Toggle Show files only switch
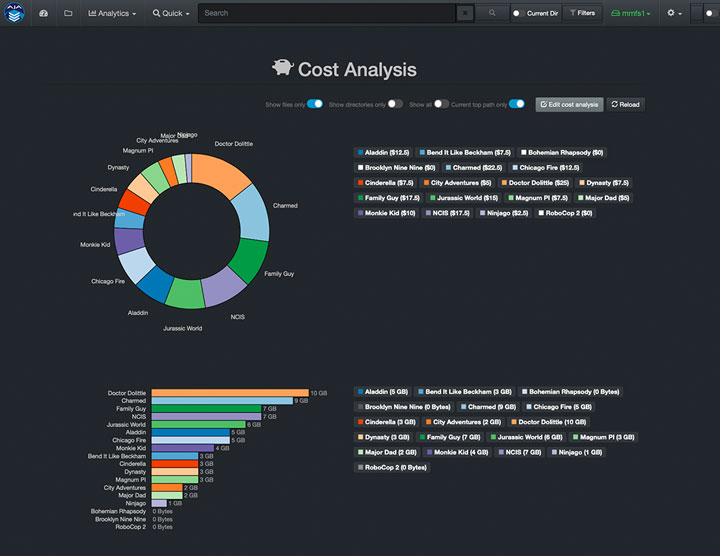The width and height of the screenshot is (720, 556). coord(315,104)
